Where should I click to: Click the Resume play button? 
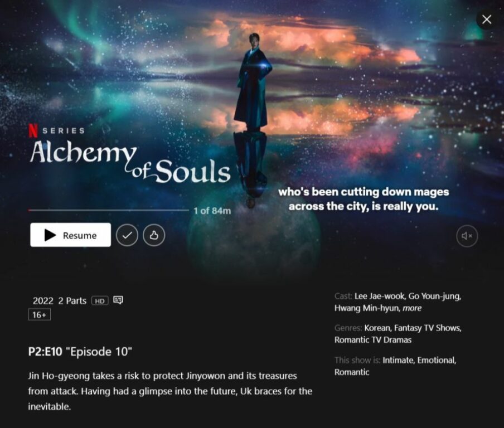tap(70, 235)
